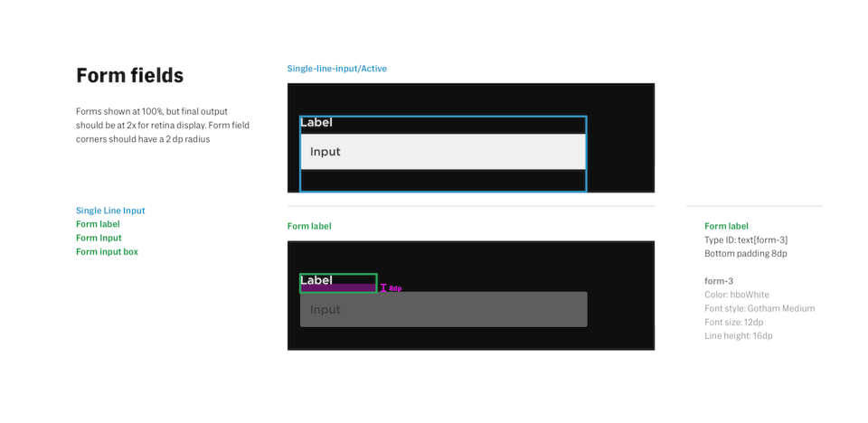Click the green Form label heading above the lower example

coord(309,226)
